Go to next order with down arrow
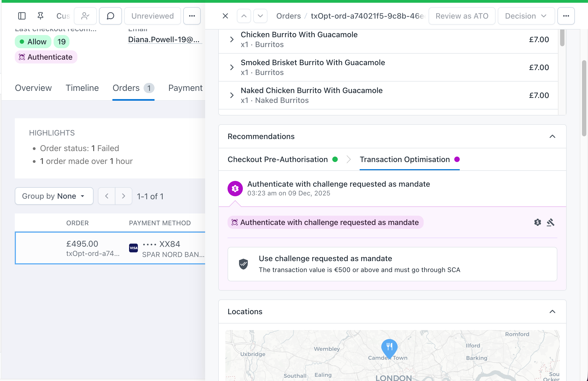Image resolution: width=588 pixels, height=381 pixels. (x=260, y=16)
